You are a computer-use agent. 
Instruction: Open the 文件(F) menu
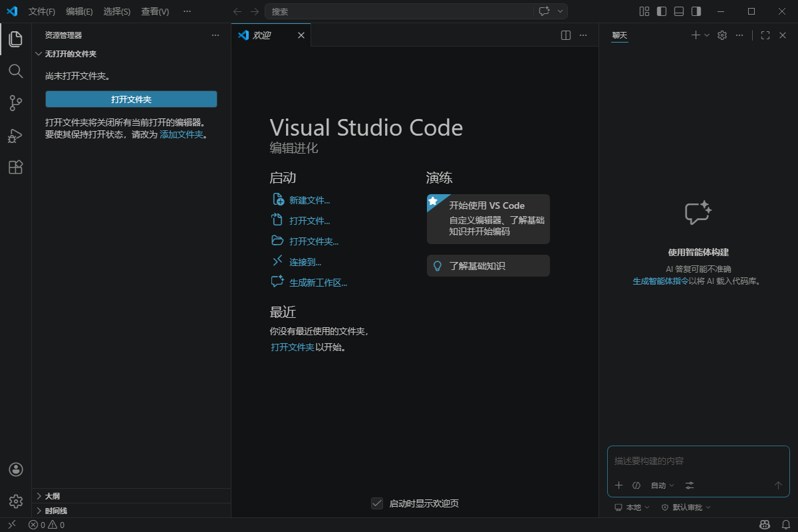[42, 11]
